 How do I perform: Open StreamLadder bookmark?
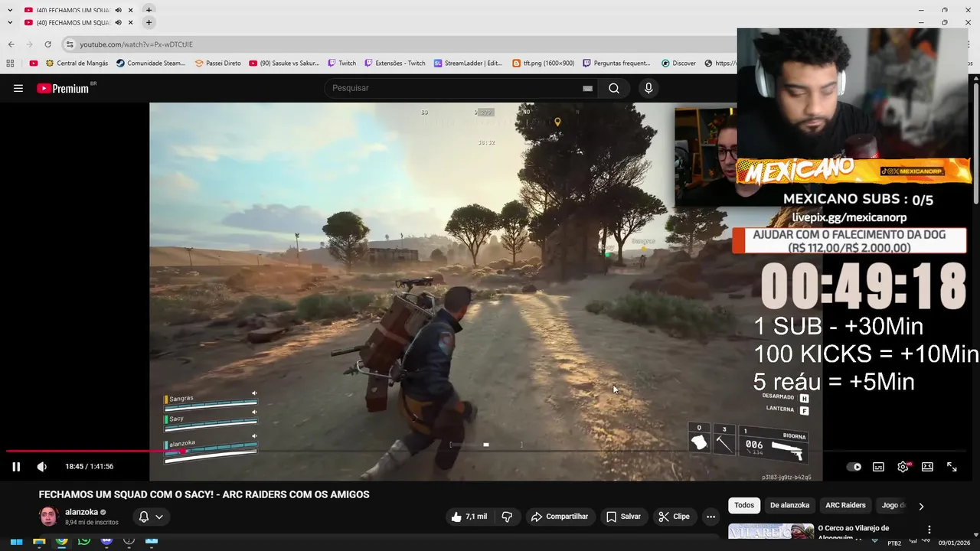coord(468,64)
